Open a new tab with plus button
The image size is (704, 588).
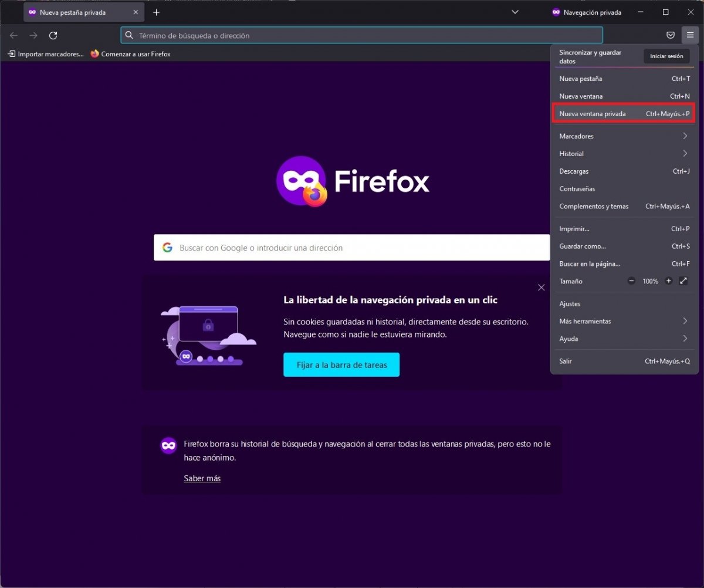pyautogui.click(x=156, y=12)
